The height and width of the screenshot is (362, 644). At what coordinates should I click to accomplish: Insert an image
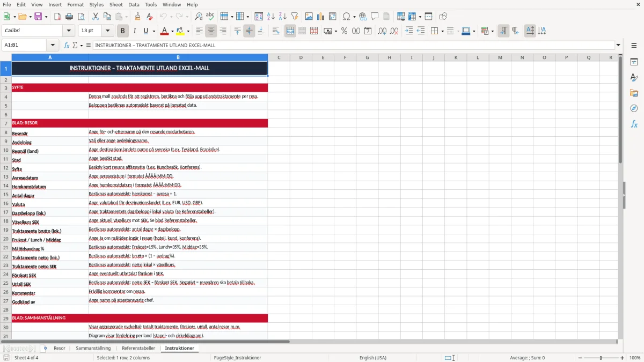point(309,17)
